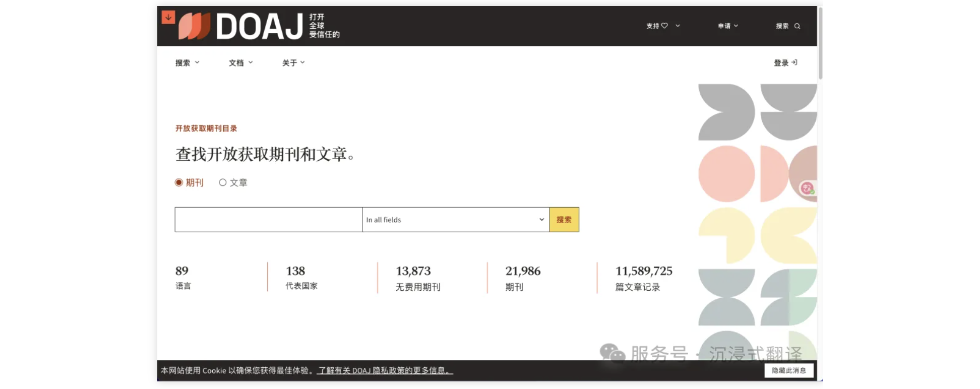Open the 搜索 navigation menu
Screen dimensions: 980x389
[187, 62]
